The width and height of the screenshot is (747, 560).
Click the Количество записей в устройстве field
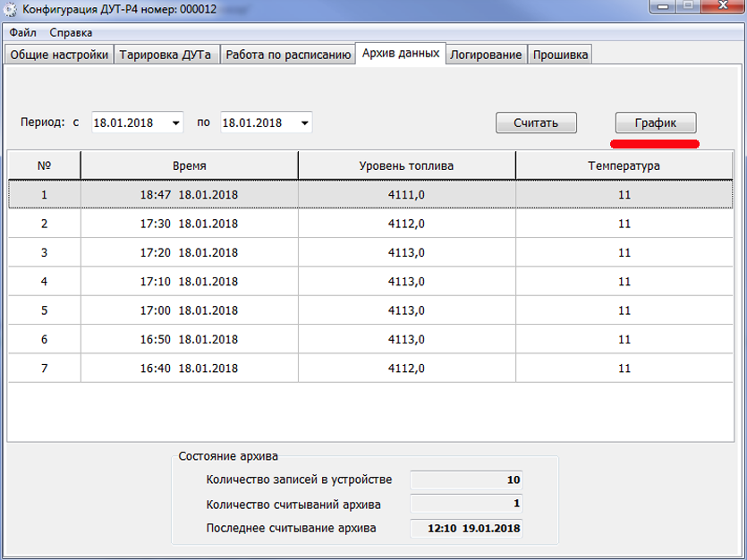[x=466, y=480]
